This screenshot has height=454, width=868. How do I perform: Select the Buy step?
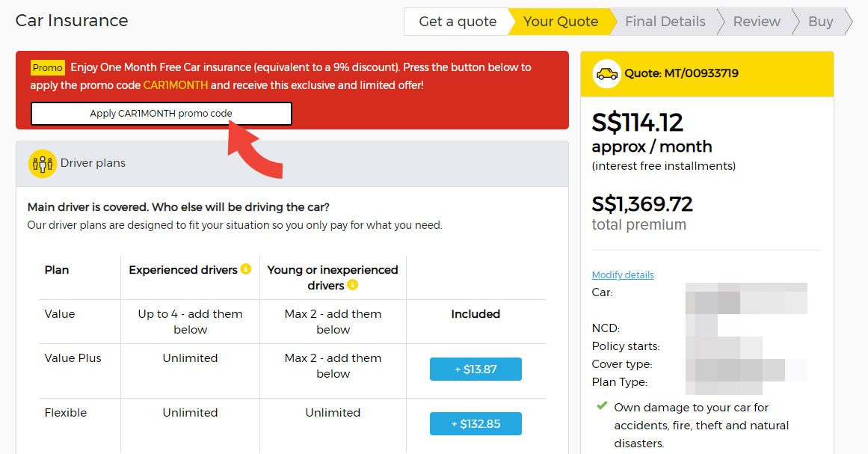click(820, 22)
